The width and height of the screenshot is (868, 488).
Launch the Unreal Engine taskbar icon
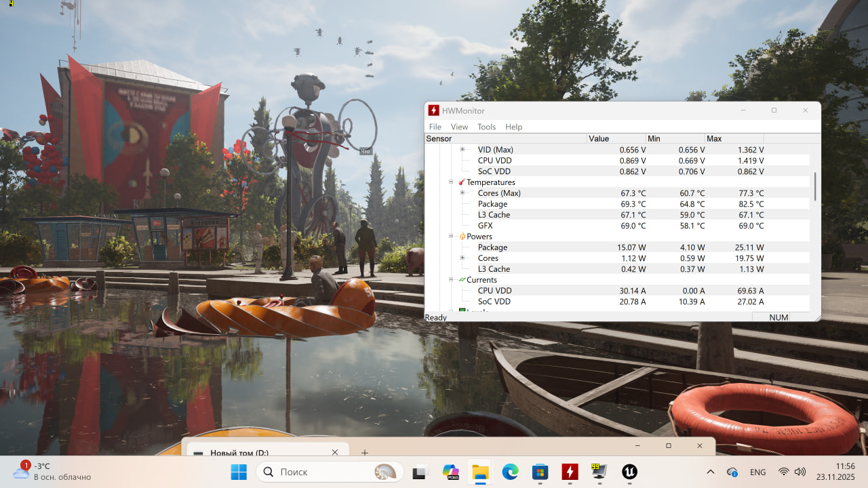point(629,472)
